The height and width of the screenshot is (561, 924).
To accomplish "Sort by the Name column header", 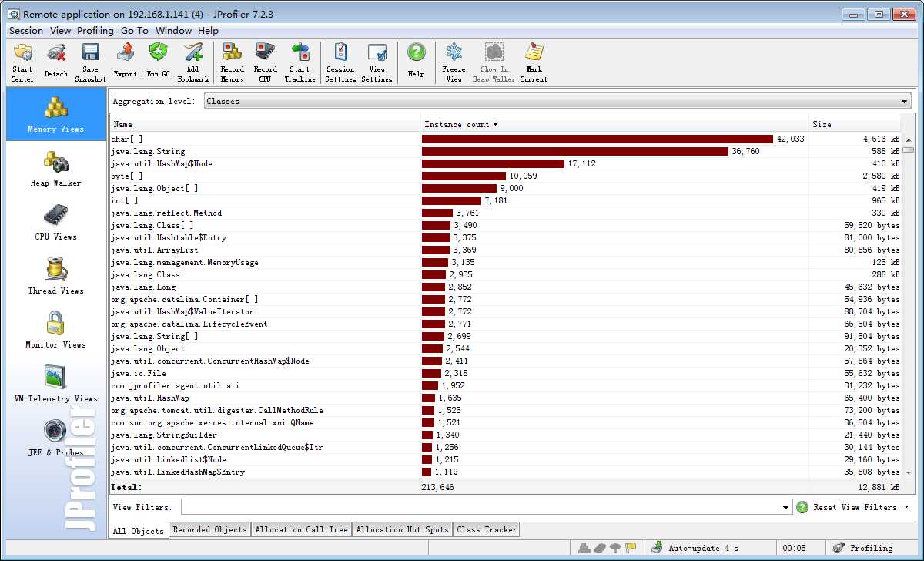I will [x=266, y=124].
